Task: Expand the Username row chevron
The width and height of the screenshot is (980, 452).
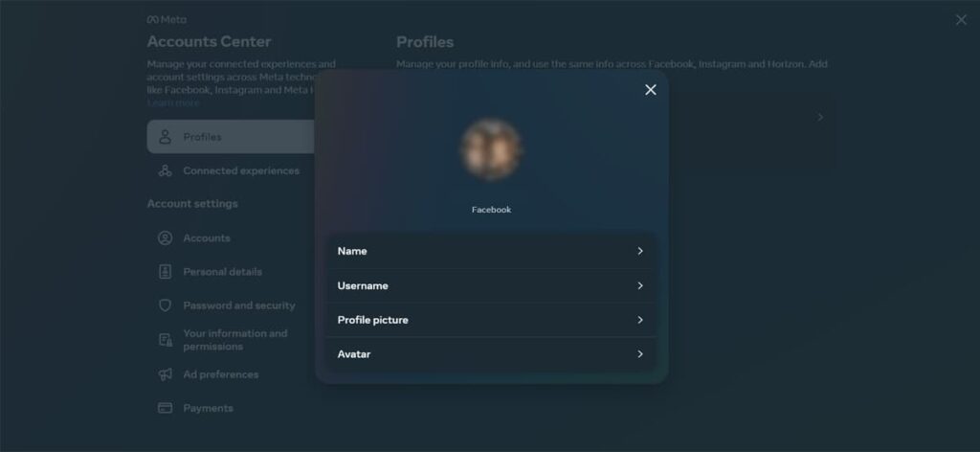Action: [x=640, y=285]
